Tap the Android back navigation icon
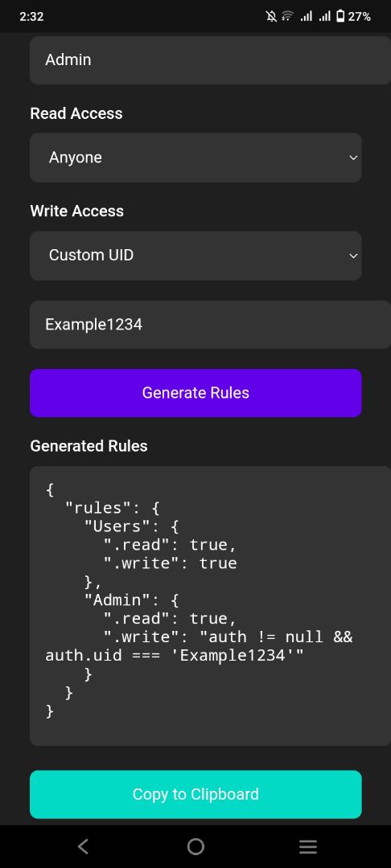Viewport: 391px width, 868px height. [x=83, y=846]
